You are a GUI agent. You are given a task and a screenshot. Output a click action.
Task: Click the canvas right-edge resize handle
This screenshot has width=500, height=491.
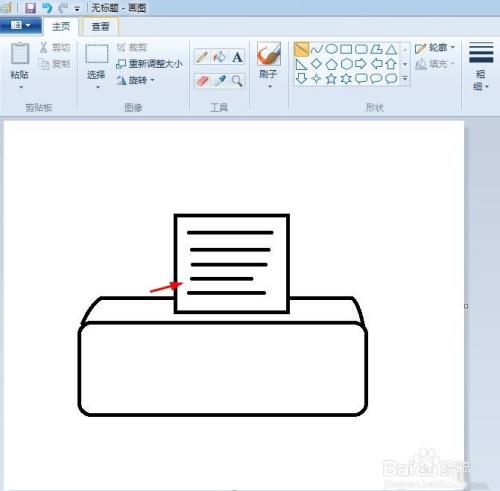(466, 306)
